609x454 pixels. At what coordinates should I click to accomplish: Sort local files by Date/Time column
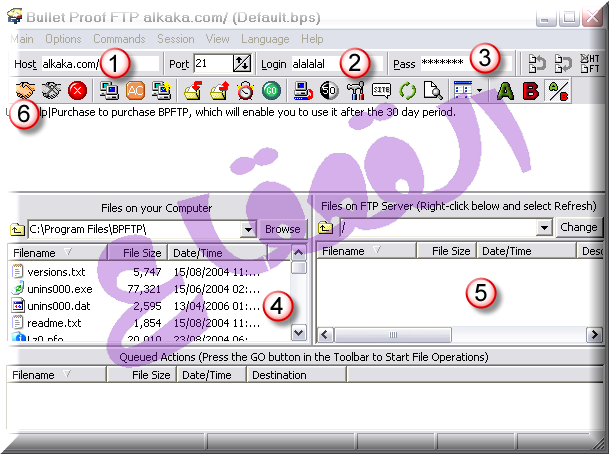(x=217, y=253)
